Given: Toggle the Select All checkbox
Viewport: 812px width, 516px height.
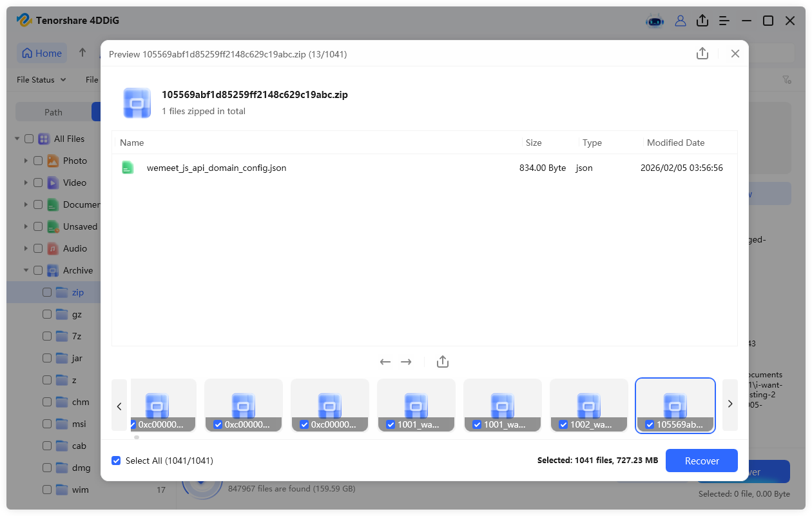Looking at the screenshot, I should click(116, 461).
